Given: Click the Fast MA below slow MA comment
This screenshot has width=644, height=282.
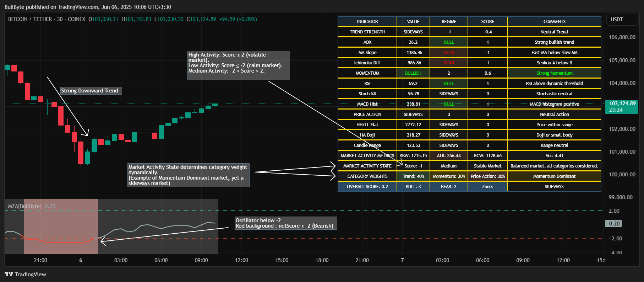Looking at the screenshot, I should pos(554,52).
